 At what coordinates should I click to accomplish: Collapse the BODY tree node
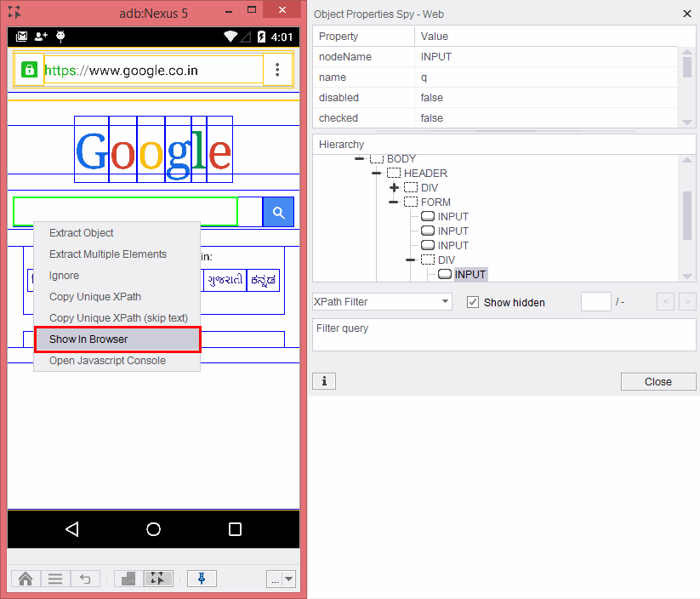pyautogui.click(x=360, y=158)
